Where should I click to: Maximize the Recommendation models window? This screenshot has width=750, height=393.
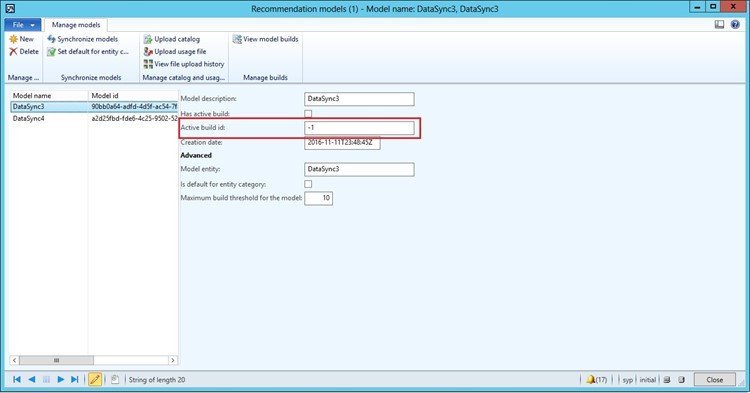pos(713,7)
